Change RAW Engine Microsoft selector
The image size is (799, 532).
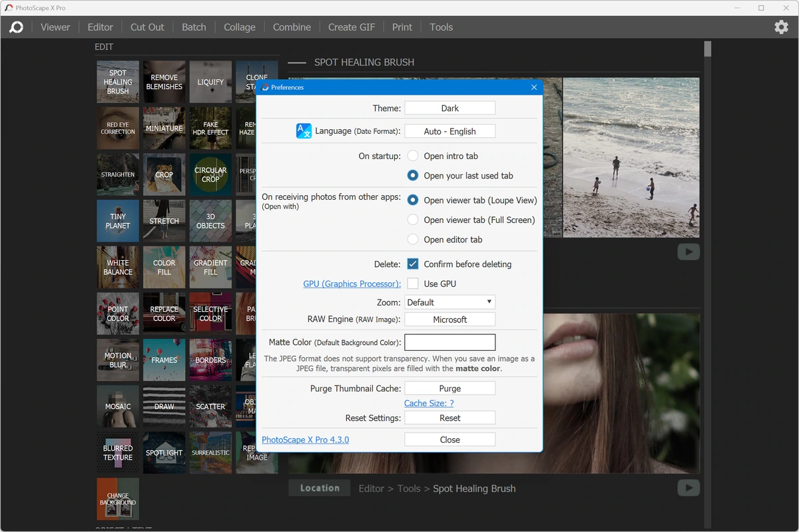(x=450, y=320)
